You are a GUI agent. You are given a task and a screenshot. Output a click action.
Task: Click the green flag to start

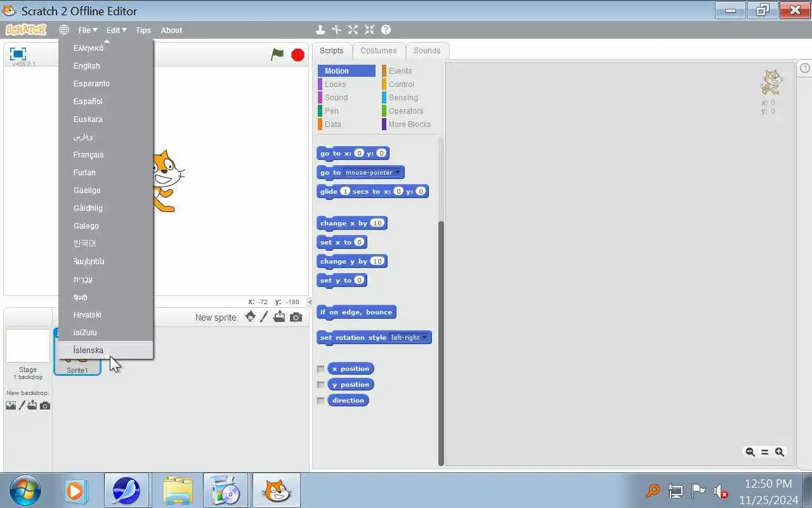pos(277,55)
